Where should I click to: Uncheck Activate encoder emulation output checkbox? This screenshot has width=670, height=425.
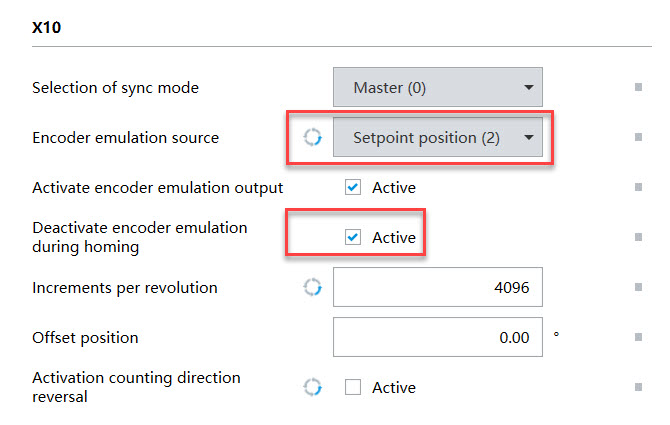[353, 187]
